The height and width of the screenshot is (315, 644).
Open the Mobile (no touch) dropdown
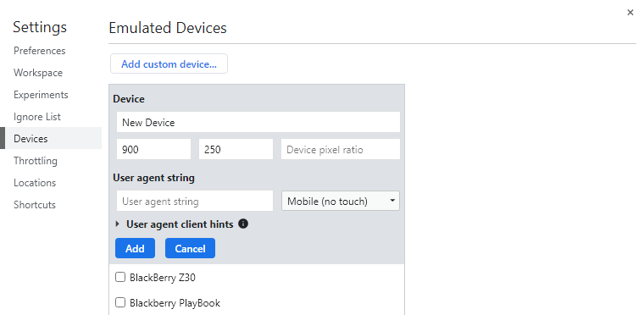pos(341,202)
